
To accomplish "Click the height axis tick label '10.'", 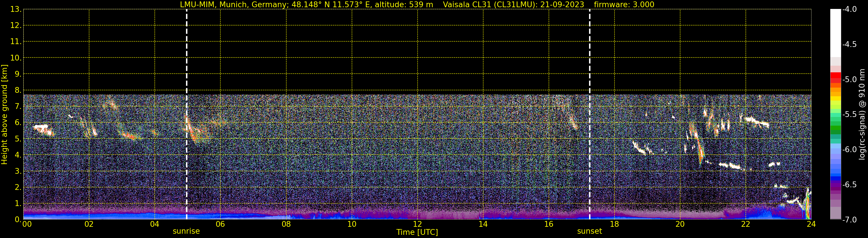I will [16, 58].
